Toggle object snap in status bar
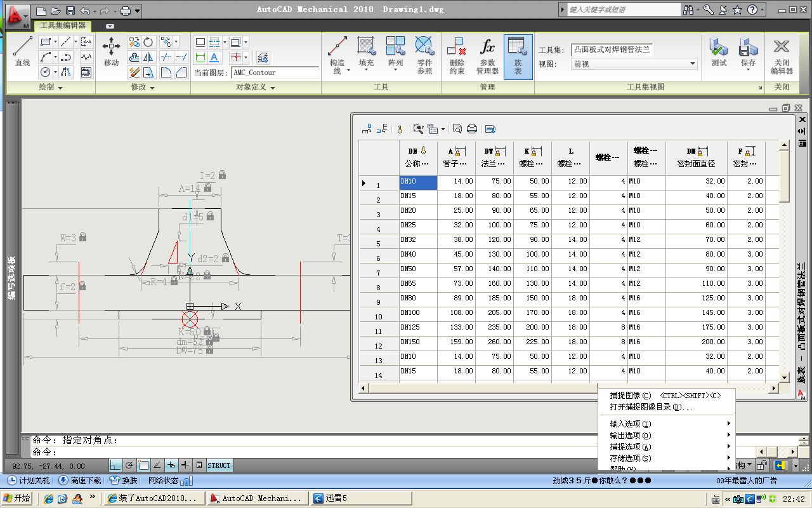Screen dimensions: 812x508 tap(144, 465)
